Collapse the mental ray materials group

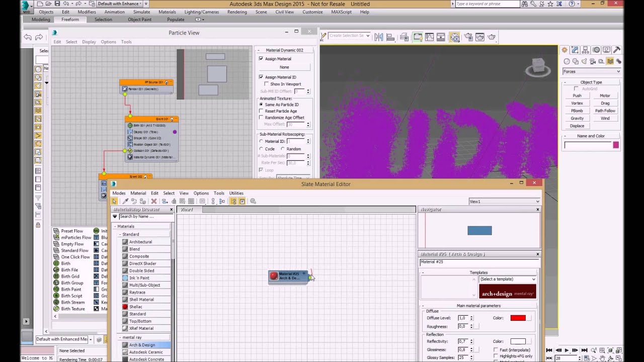coord(120,337)
